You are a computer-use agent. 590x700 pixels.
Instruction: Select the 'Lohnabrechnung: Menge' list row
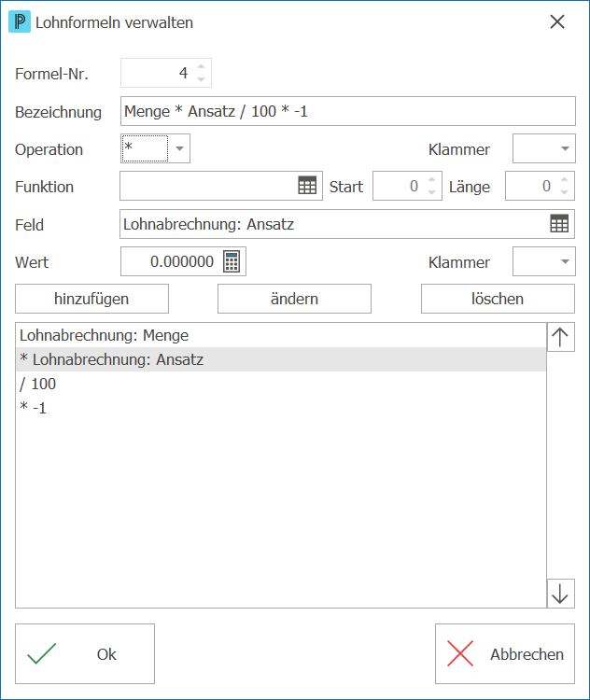(281, 335)
